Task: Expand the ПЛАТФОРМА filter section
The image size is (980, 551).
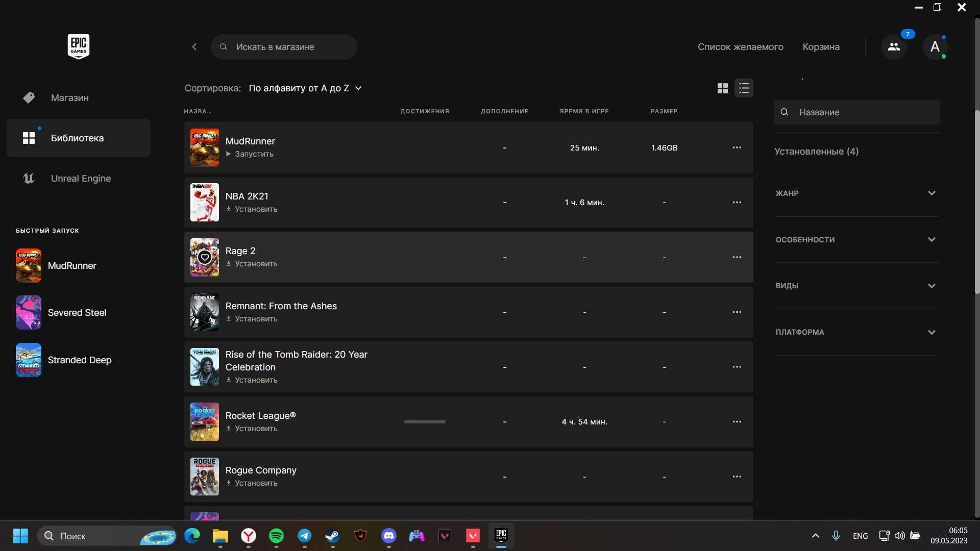Action: (x=856, y=332)
